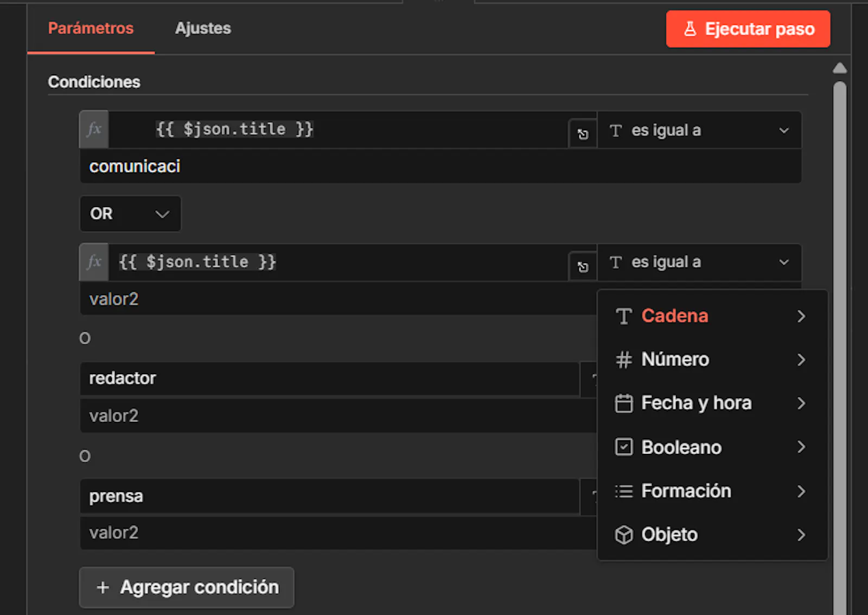Expand the Booleano submenu chevron
The height and width of the screenshot is (615, 868).
pyautogui.click(x=801, y=447)
